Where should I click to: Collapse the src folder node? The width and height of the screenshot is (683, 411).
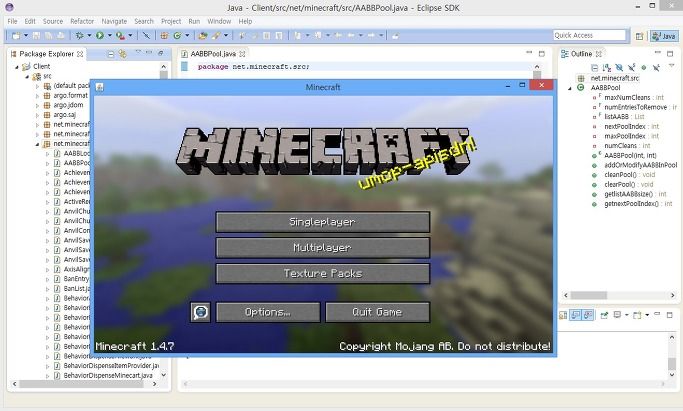click(27, 77)
